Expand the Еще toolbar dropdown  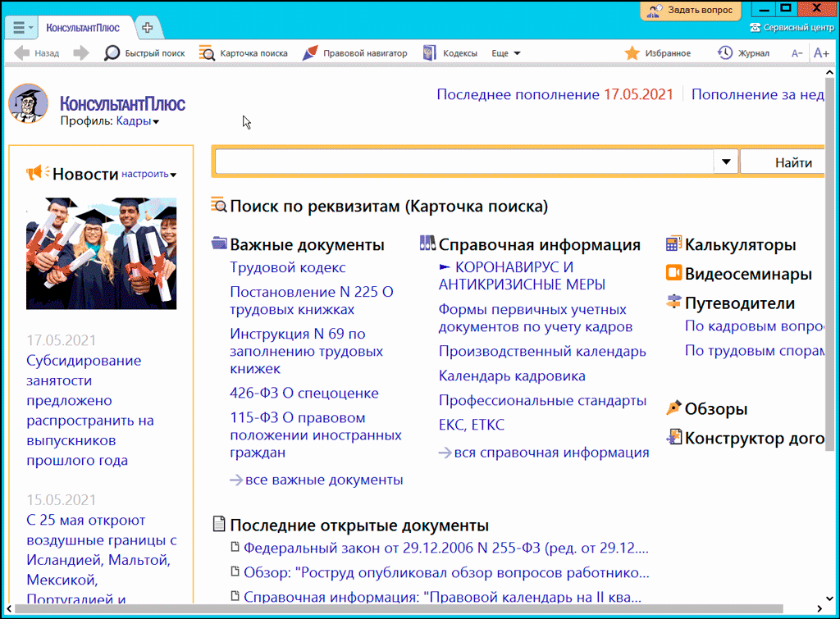(x=505, y=53)
